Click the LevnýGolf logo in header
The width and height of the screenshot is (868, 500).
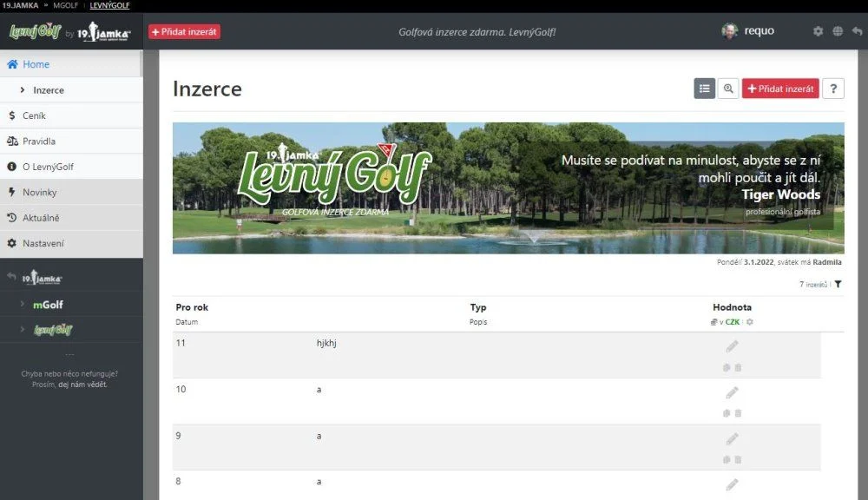[35, 31]
